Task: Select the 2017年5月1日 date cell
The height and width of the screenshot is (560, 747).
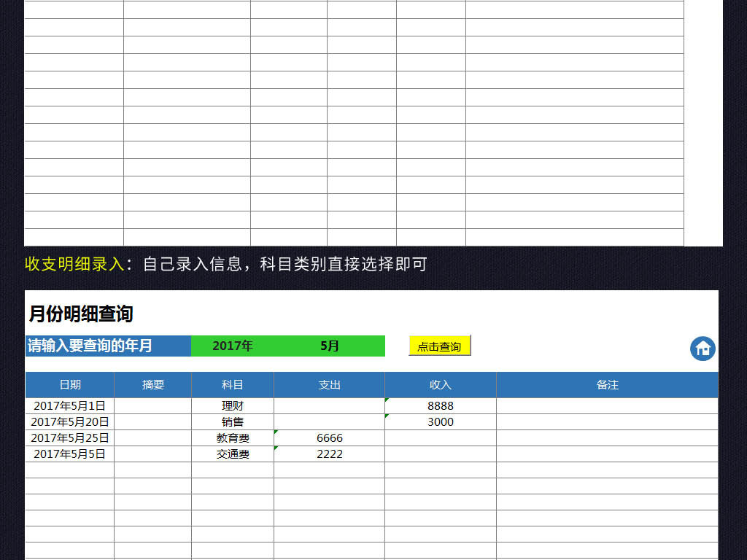Action: click(x=70, y=405)
